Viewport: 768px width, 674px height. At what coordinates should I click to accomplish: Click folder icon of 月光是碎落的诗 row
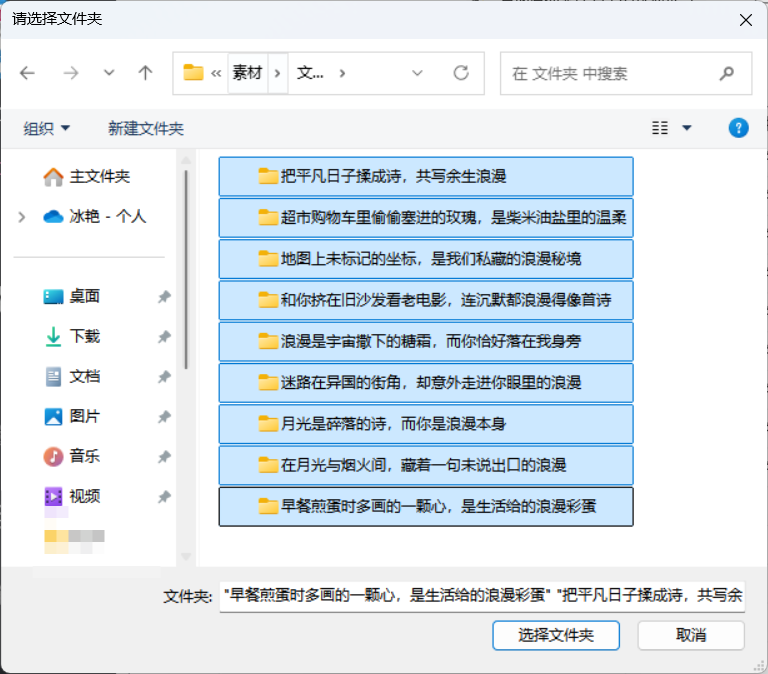point(268,423)
